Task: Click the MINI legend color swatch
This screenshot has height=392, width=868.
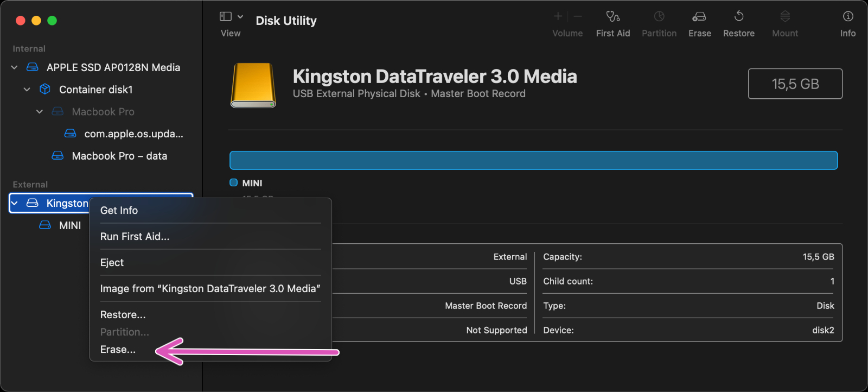Action: pos(233,183)
